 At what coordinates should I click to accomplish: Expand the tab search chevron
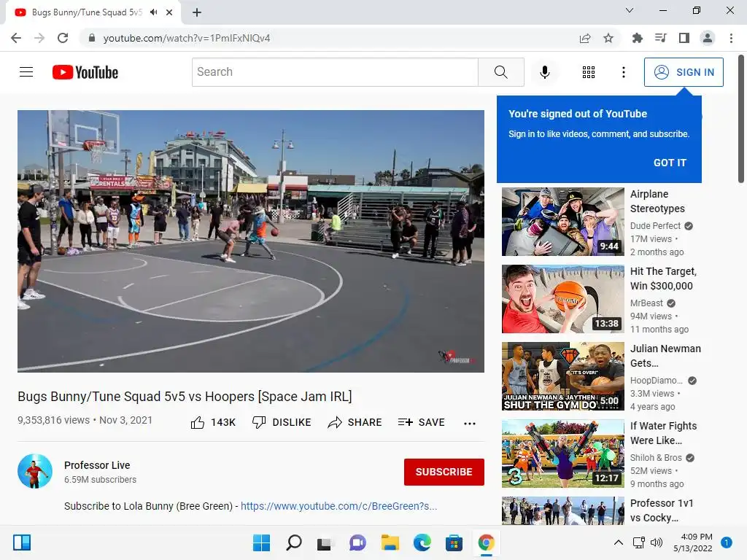coord(630,10)
